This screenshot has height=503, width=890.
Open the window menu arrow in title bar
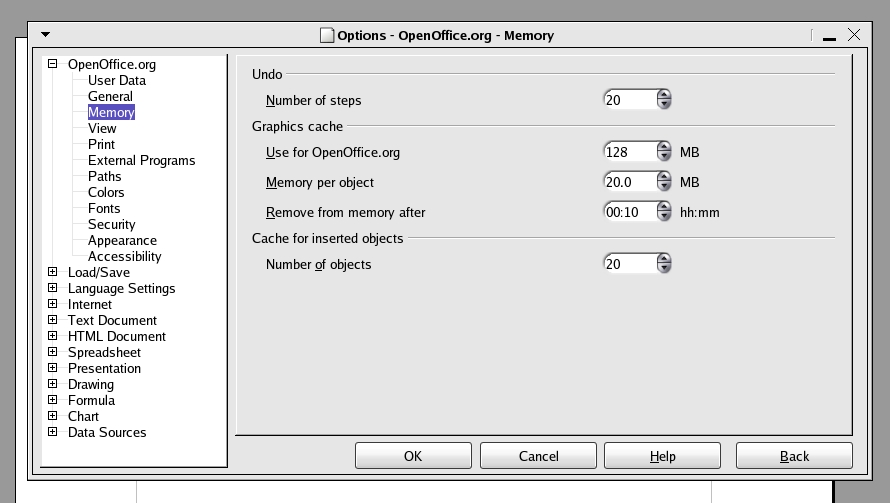point(45,34)
